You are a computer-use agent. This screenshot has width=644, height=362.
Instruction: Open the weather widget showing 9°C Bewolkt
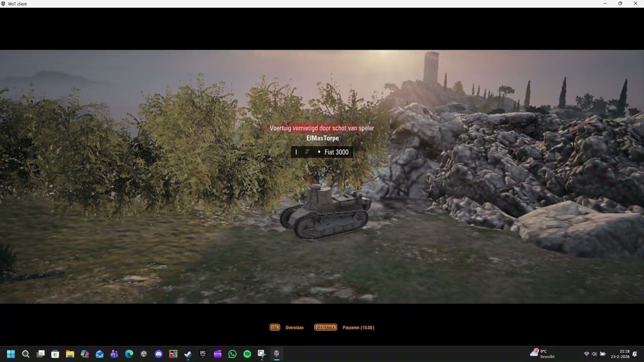(542, 354)
